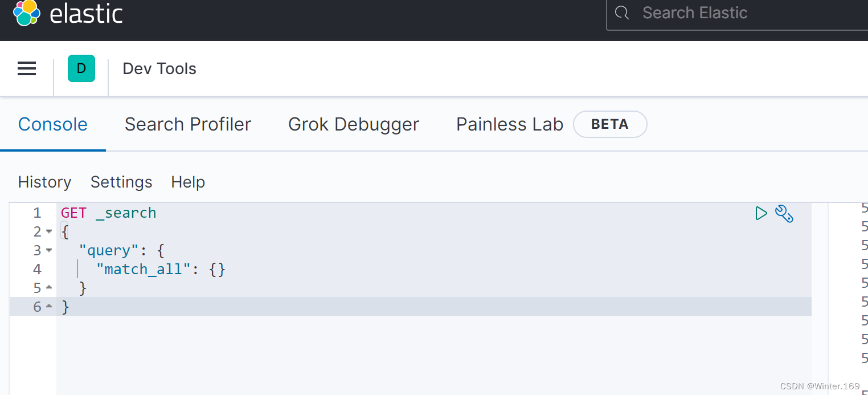Open the History link
This screenshot has height=395, width=868.
click(x=44, y=182)
